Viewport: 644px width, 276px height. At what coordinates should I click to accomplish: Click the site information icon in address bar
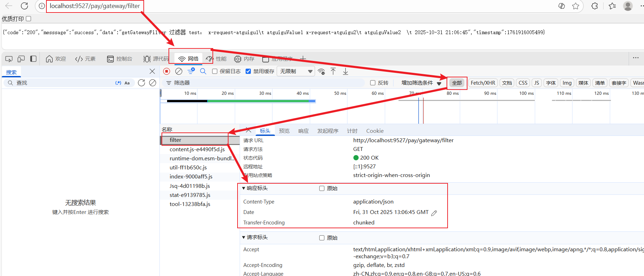(42, 6)
